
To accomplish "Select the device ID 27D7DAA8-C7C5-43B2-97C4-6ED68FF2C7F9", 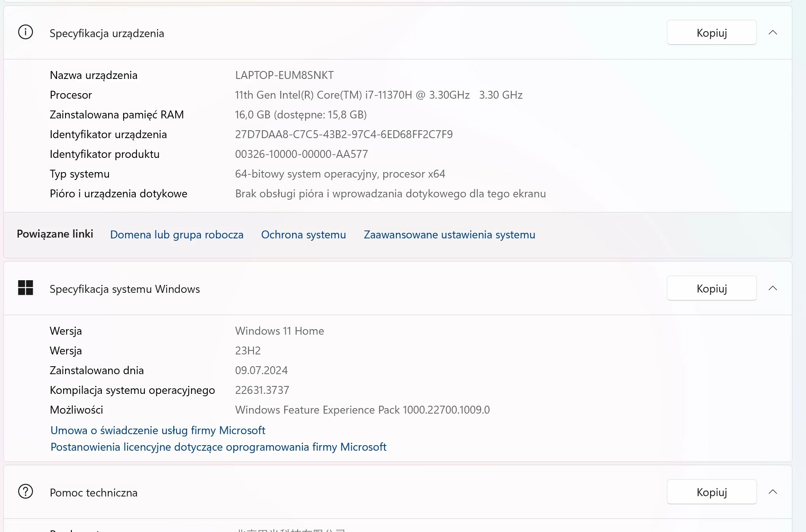I will pos(344,134).
